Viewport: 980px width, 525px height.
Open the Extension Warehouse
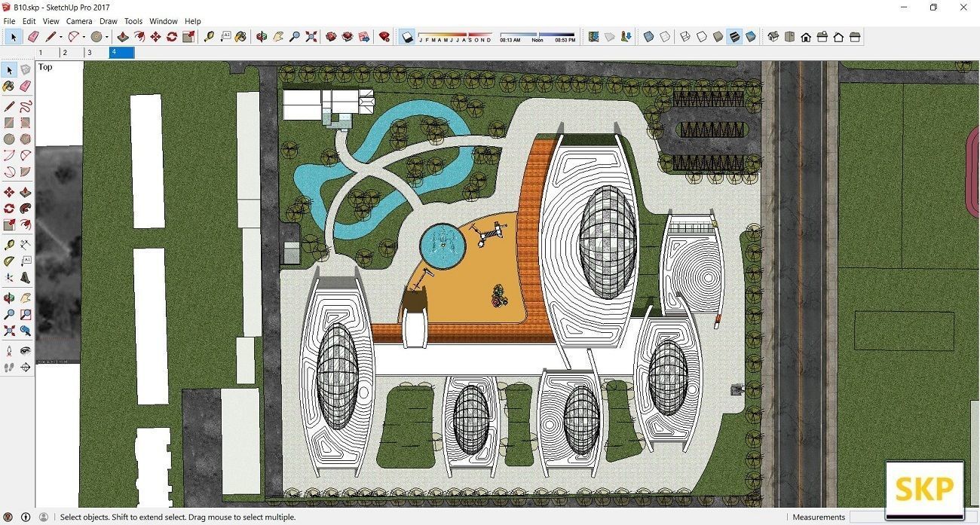click(348, 36)
